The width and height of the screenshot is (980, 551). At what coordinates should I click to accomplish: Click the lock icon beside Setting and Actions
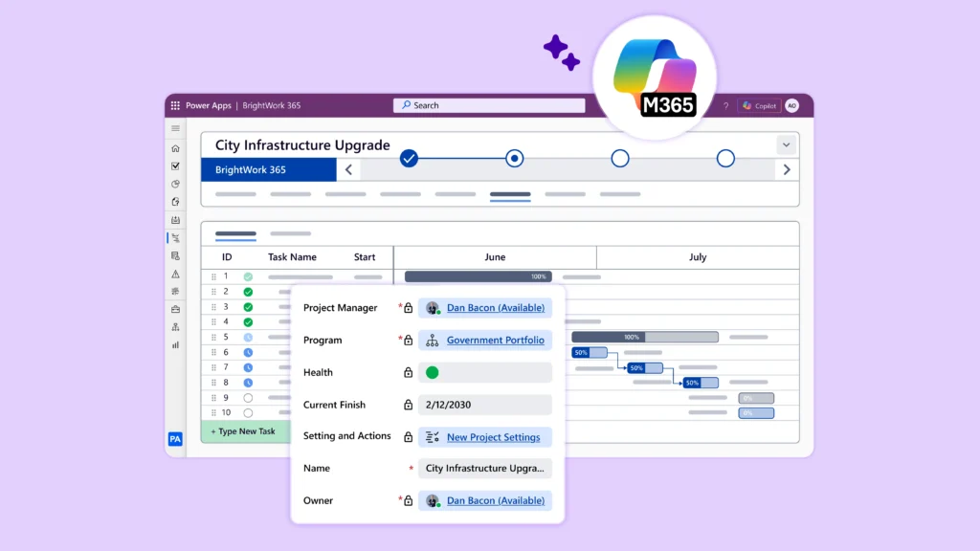pyautogui.click(x=408, y=436)
